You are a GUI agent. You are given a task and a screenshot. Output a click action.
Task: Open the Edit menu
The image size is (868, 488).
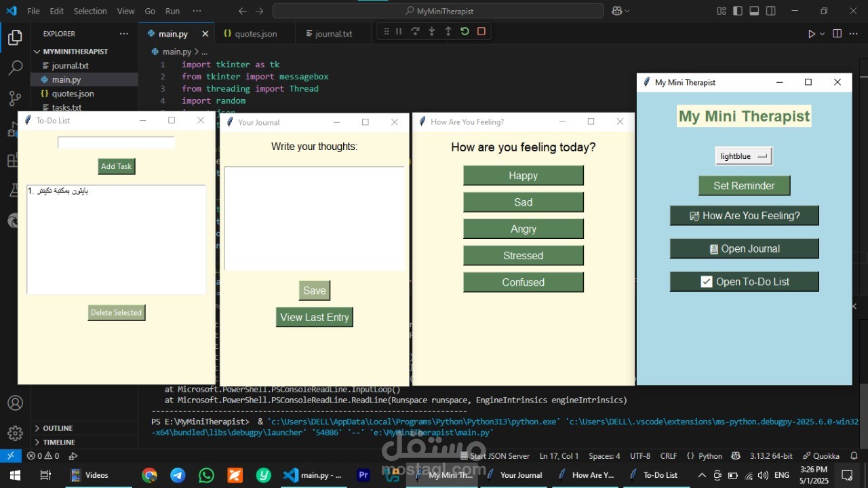coord(57,11)
